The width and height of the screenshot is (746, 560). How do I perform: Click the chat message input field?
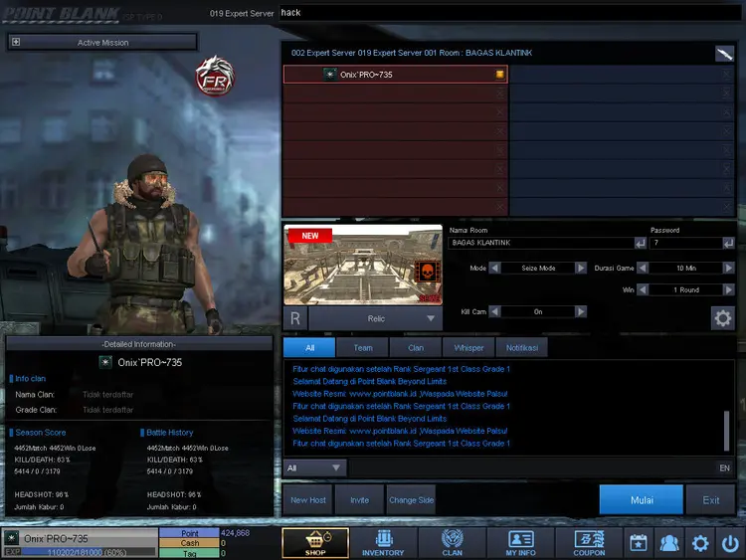tap(531, 468)
